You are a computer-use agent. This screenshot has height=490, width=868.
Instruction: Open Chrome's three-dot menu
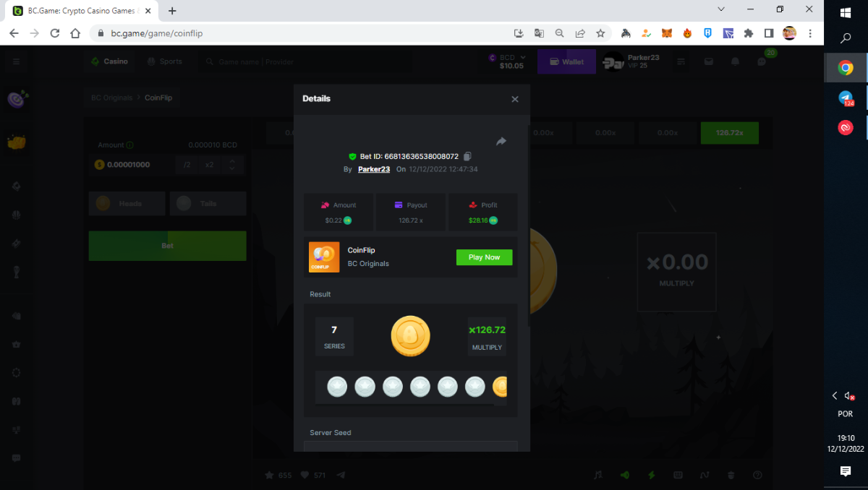click(x=810, y=33)
